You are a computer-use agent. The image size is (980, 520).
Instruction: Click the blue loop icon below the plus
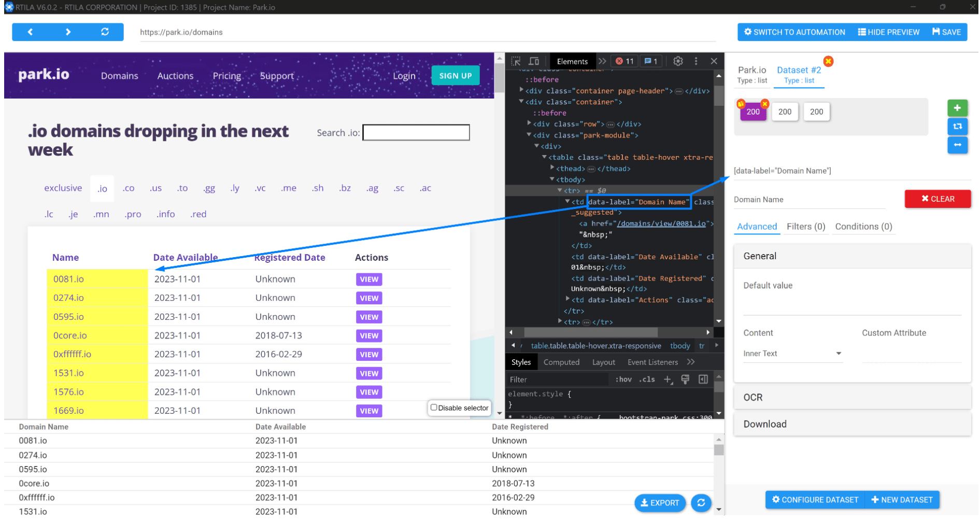click(957, 126)
